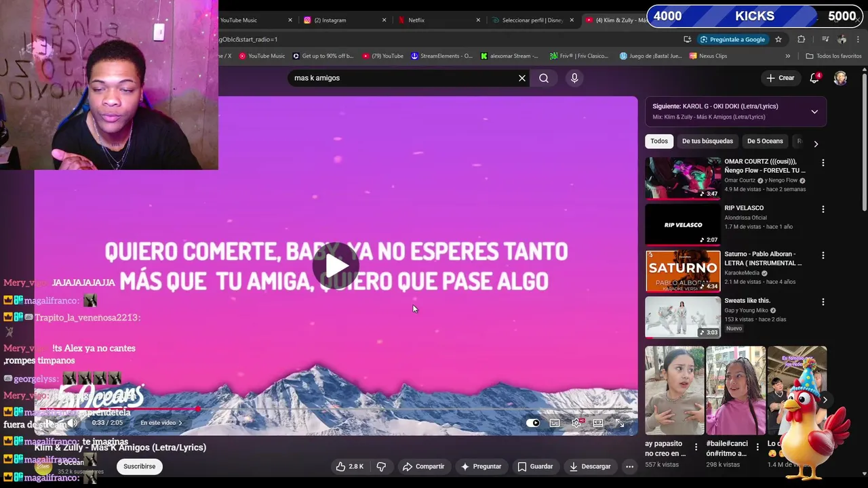This screenshot has height=488, width=868.
Task: Open player settings gear
Action: point(576,423)
